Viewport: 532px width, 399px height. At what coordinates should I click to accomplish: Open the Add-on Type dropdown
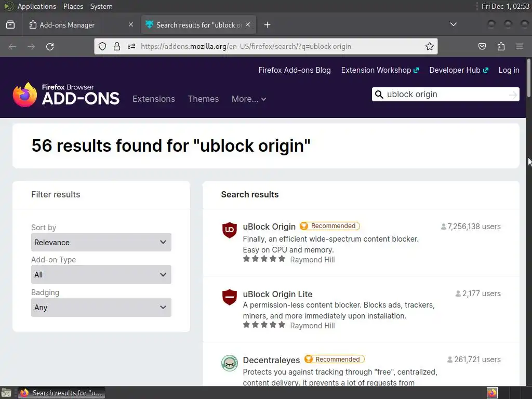point(101,275)
